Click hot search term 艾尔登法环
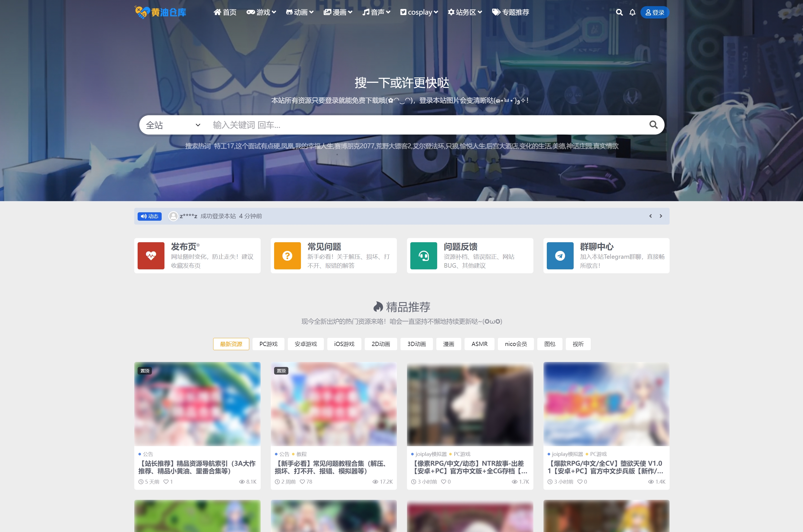Screen dimensions: 803x532 click(x=429, y=146)
